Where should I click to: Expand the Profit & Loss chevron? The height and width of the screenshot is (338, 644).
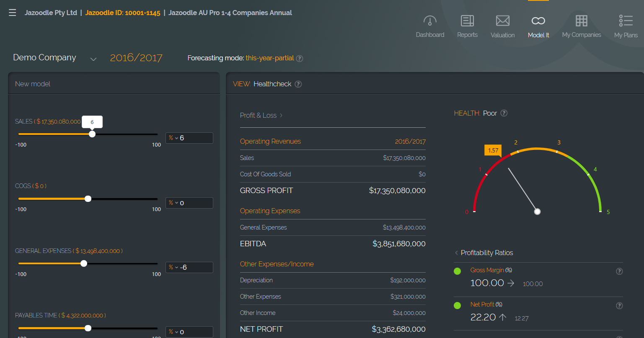(x=281, y=116)
